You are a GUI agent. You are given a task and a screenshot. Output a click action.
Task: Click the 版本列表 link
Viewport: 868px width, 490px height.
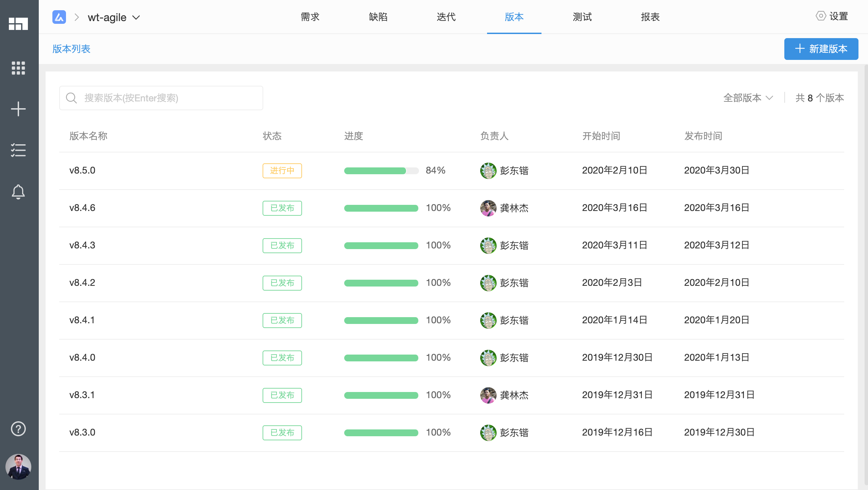point(71,49)
